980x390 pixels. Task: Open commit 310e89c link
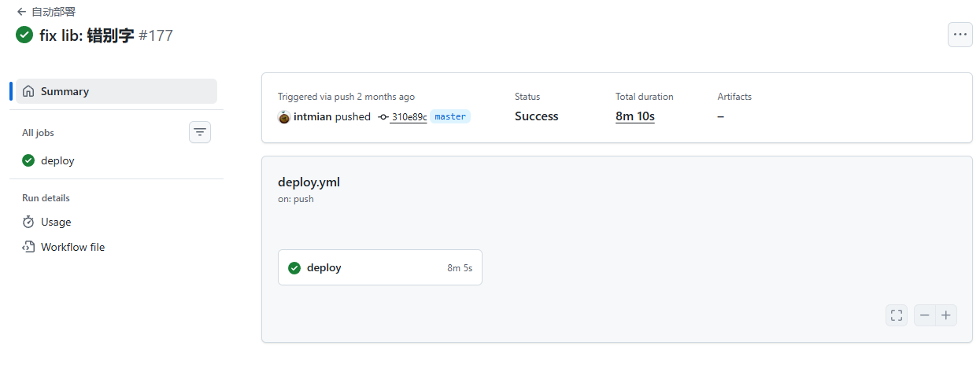[x=409, y=117]
